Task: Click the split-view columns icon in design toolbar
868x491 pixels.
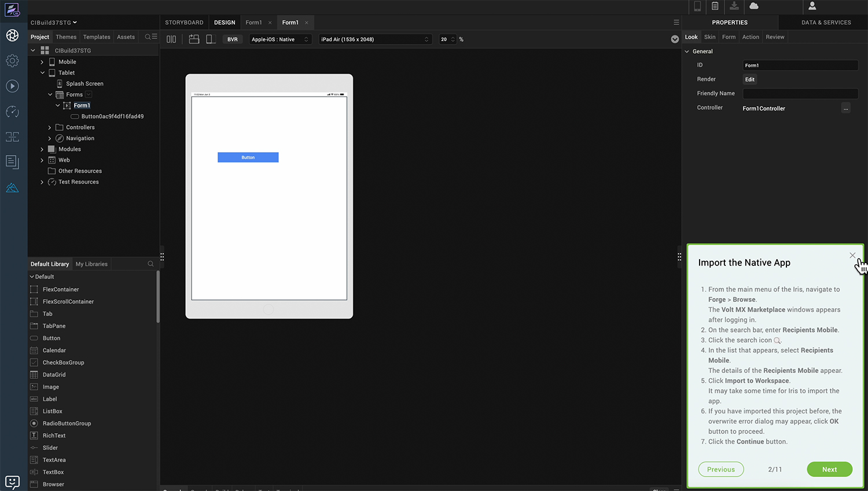Action: tap(171, 39)
